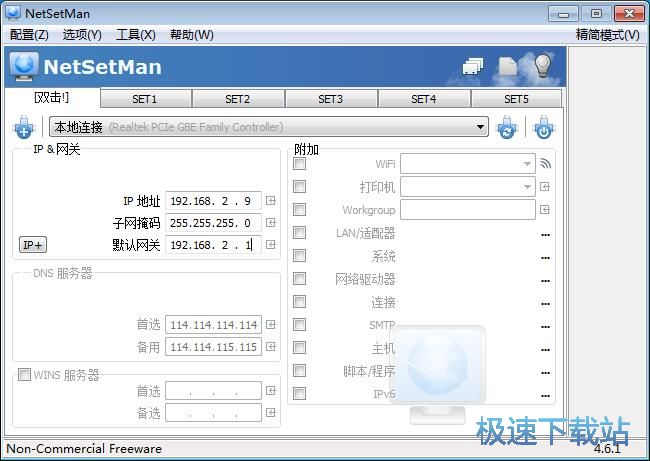Image resolution: width=650 pixels, height=461 pixels.
Task: Click the 默认网关 input field
Action: (213, 245)
